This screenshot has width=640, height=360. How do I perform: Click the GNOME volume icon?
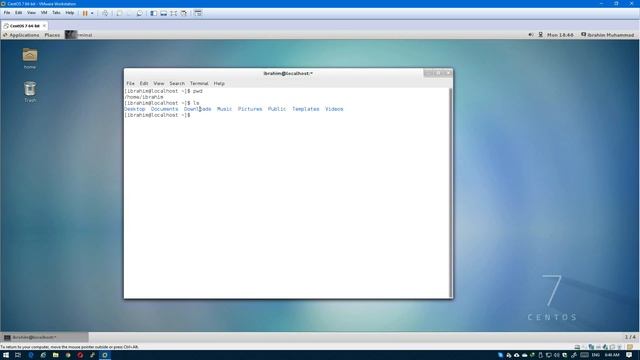(x=531, y=35)
